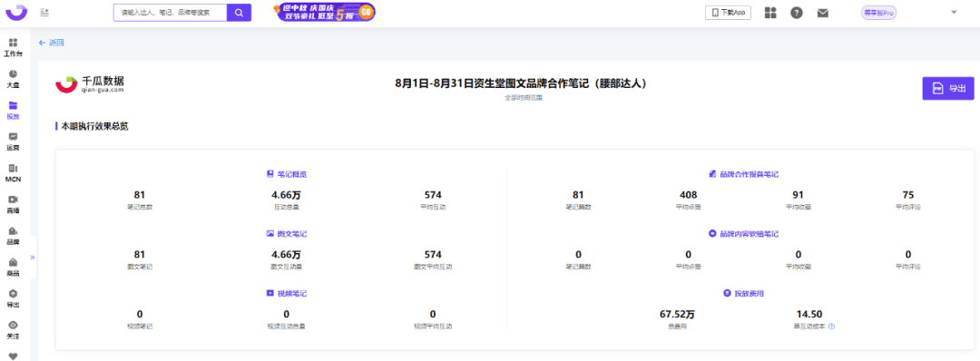Open the four-square apps grid icon in header
980x361 pixels.
pyautogui.click(x=770, y=13)
